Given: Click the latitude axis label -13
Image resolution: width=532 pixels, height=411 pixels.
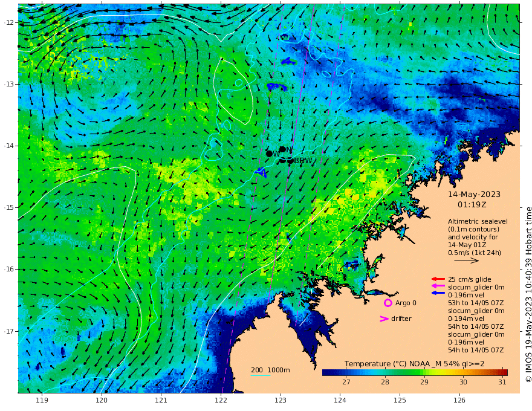Looking at the screenshot, I should (9, 84).
